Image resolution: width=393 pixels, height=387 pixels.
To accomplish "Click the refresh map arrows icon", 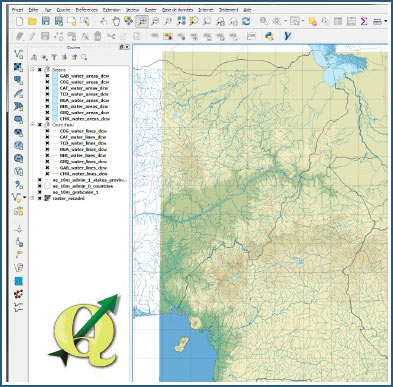I will 246,21.
